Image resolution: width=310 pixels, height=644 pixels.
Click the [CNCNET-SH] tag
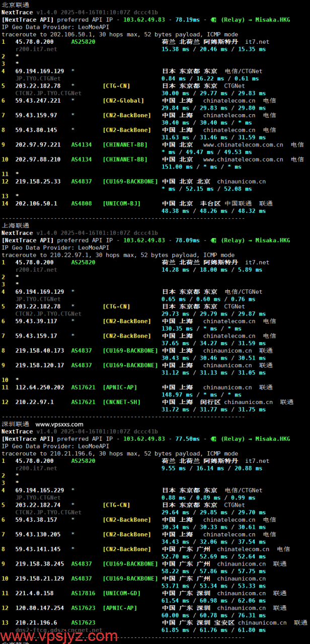[x=121, y=402]
